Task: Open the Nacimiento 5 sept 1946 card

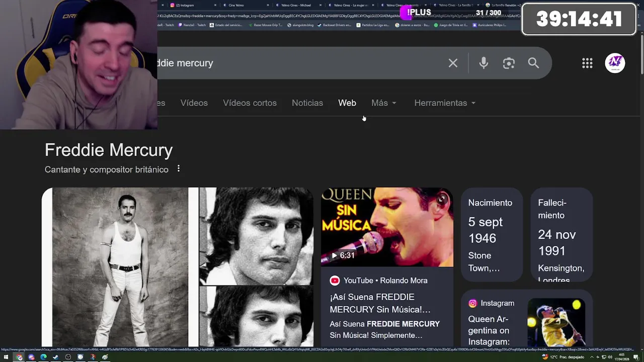Action: click(x=492, y=235)
